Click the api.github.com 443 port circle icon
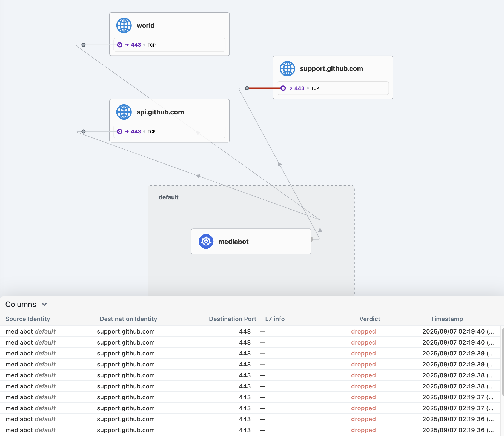This screenshot has width=504, height=436. click(x=120, y=131)
